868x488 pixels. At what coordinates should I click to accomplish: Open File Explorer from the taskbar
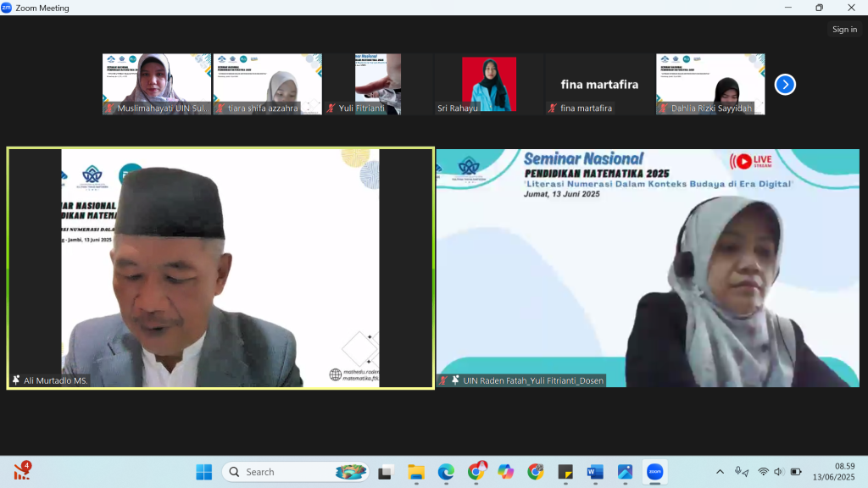point(416,472)
